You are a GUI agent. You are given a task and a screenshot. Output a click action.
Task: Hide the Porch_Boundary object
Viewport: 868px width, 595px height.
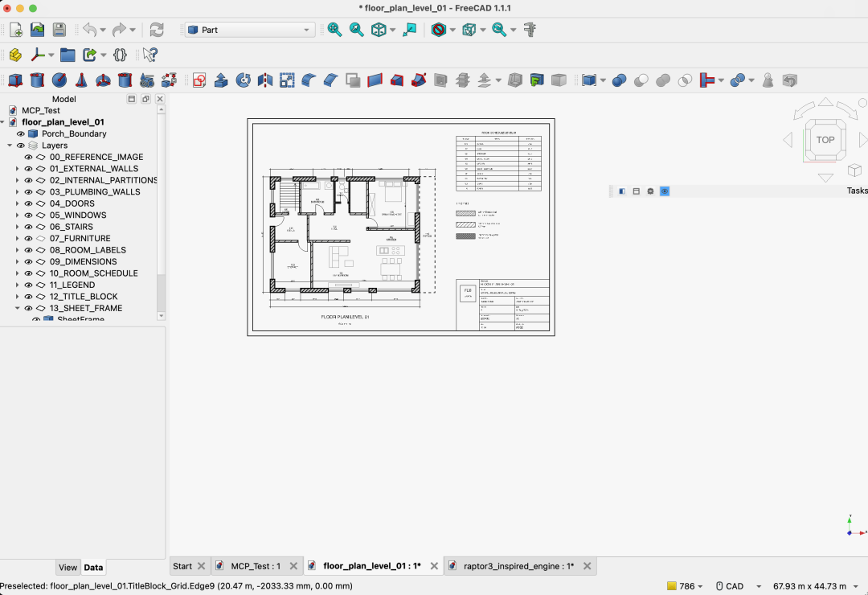[x=20, y=133]
